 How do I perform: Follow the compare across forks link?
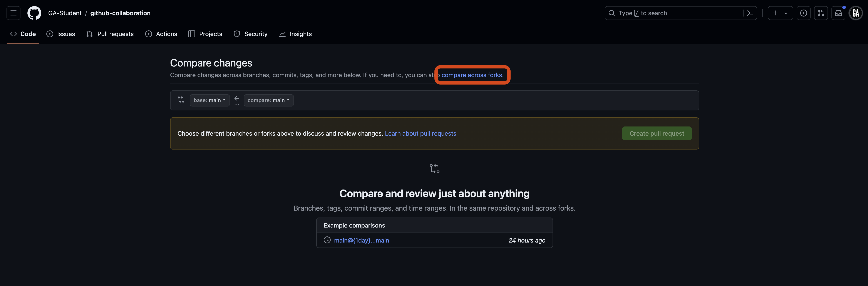[x=472, y=75]
